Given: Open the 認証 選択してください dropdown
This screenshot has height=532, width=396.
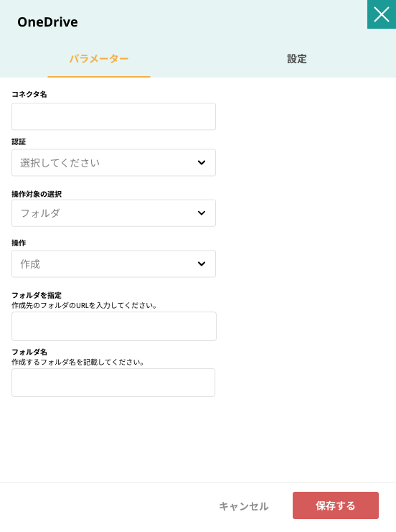Looking at the screenshot, I should tap(113, 162).
